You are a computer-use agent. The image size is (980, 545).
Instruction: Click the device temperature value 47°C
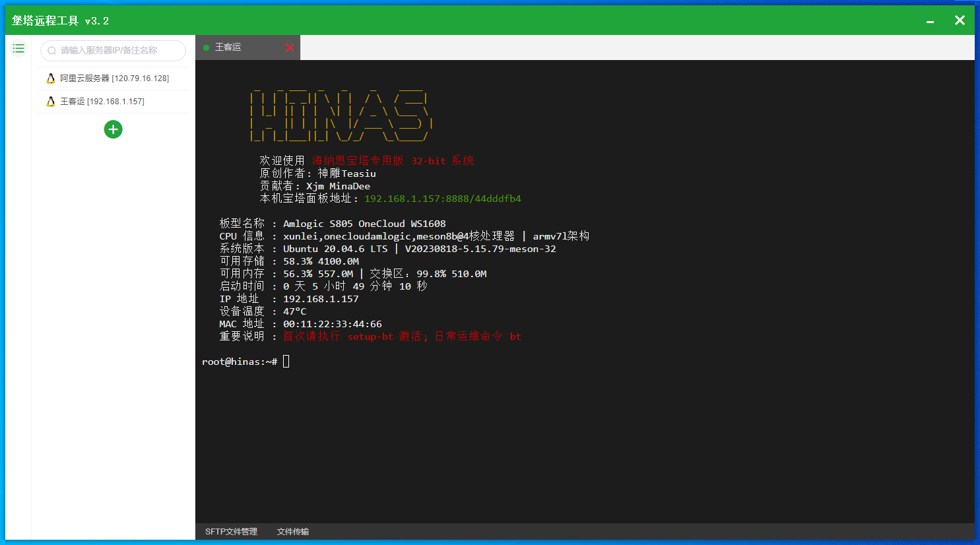[x=295, y=311]
